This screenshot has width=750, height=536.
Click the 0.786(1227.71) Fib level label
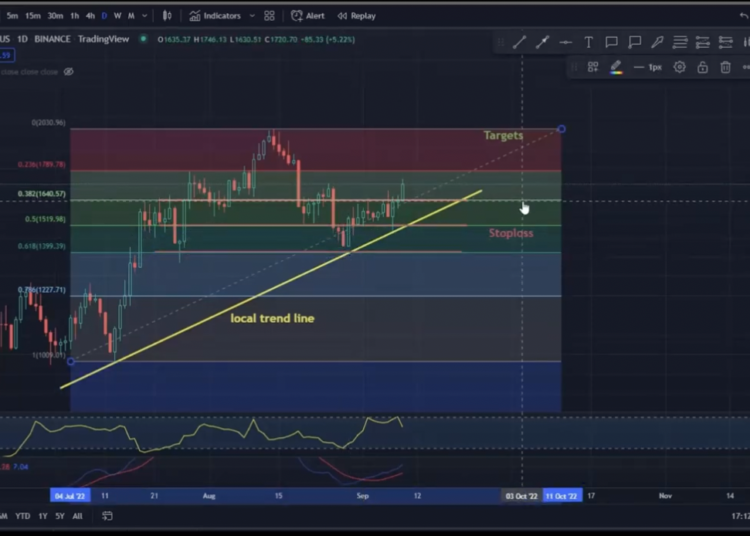point(42,290)
